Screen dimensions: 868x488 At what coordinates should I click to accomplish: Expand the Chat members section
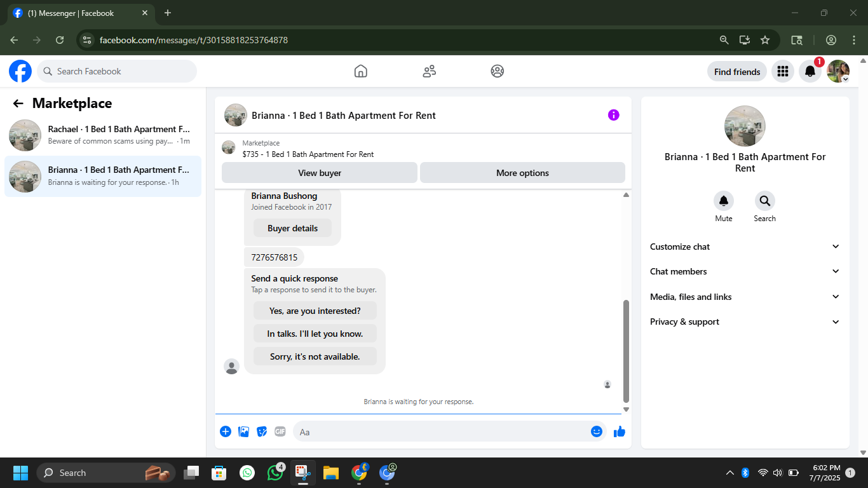click(745, 271)
